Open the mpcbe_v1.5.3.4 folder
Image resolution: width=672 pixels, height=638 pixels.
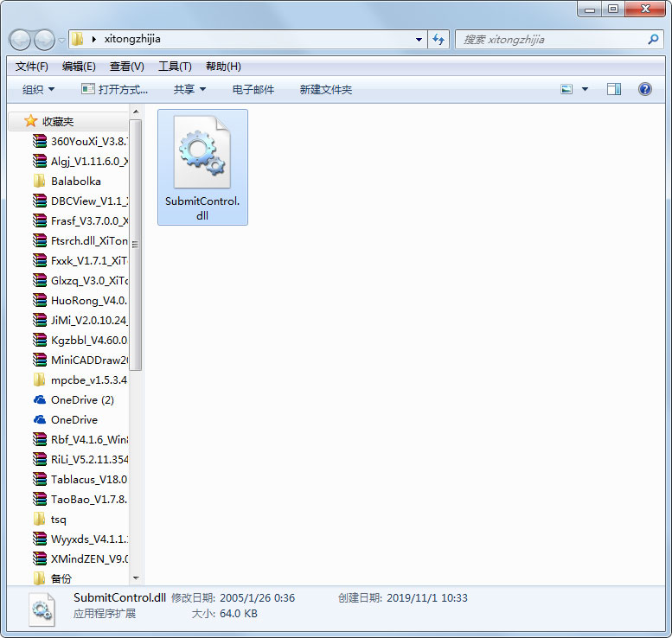(80, 380)
